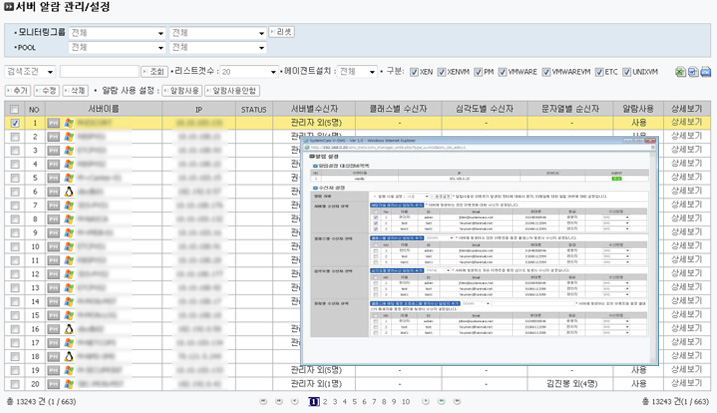Open first 모니터링그룹 dropdown
The width and height of the screenshot is (717, 413).
[117, 33]
